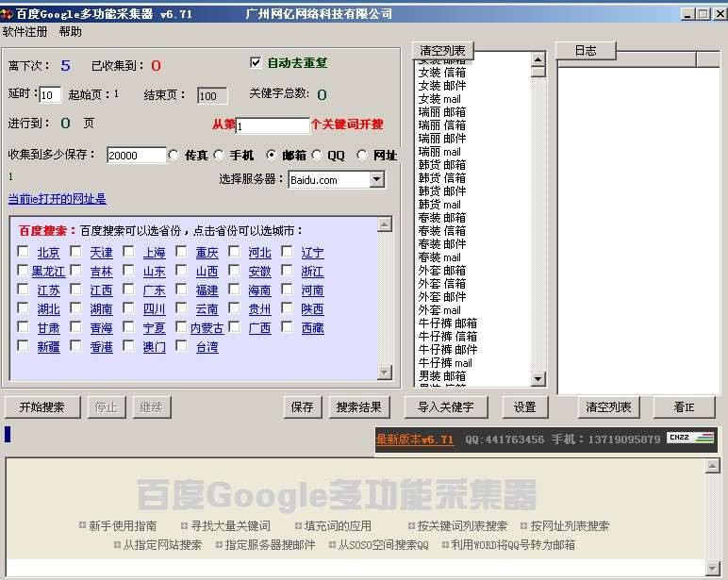Click the 停止 button
This screenshot has width=728, height=580.
(107, 407)
